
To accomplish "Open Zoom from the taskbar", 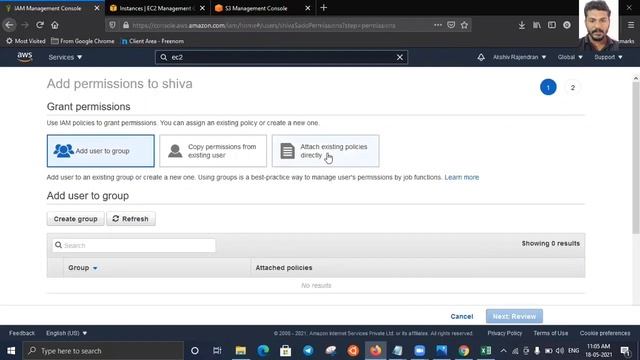I will point(419,351).
